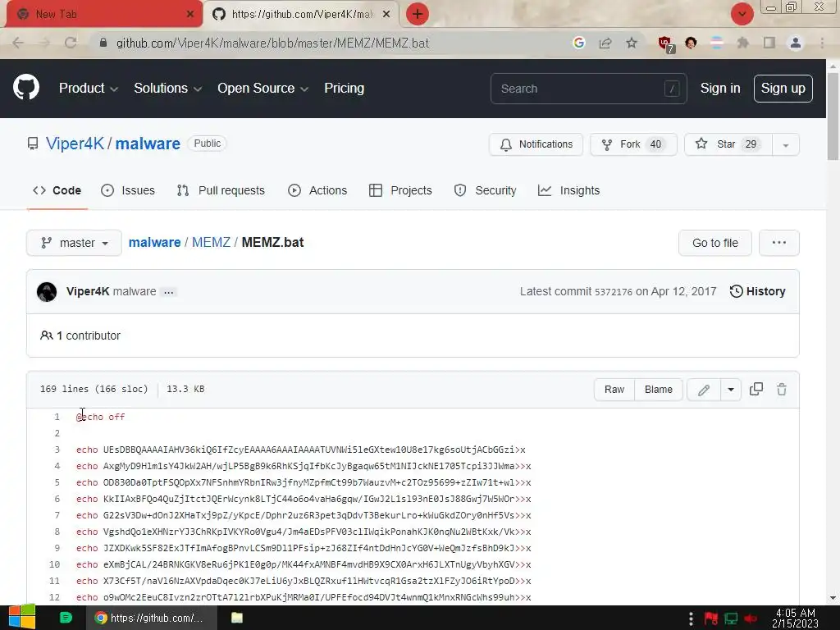Click Sign in
This screenshot has height=630, width=840.
tap(720, 88)
